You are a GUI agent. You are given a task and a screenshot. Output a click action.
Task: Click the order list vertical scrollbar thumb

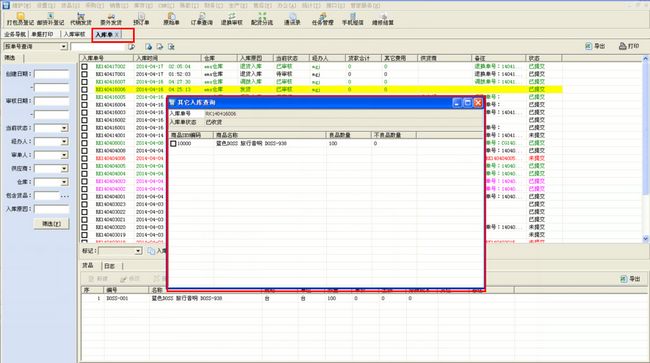coord(645,128)
